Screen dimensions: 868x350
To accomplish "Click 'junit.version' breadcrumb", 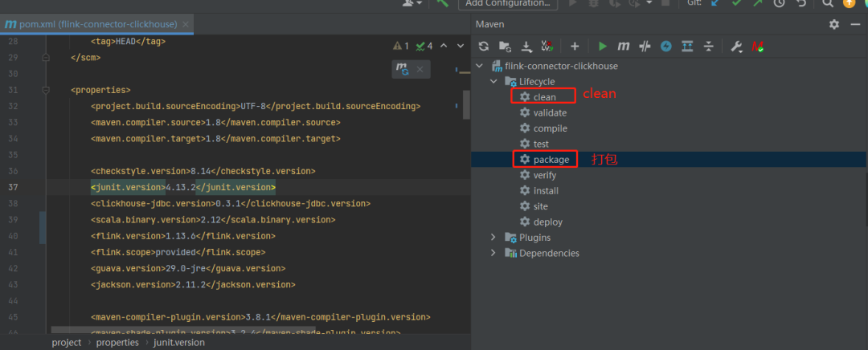I will (x=179, y=342).
